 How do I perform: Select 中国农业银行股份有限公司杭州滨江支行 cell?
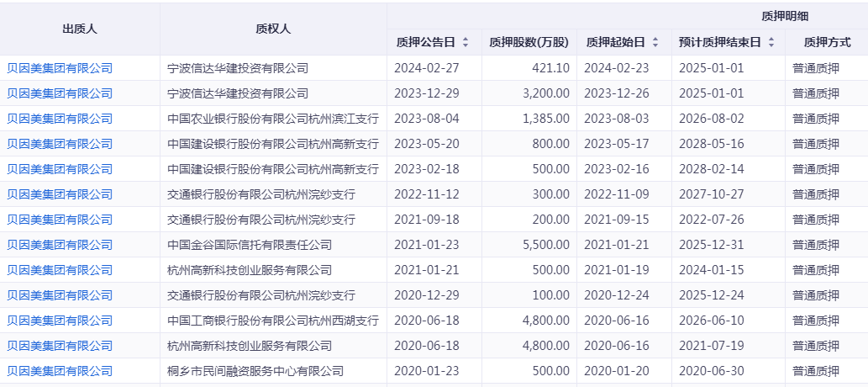coord(273,119)
